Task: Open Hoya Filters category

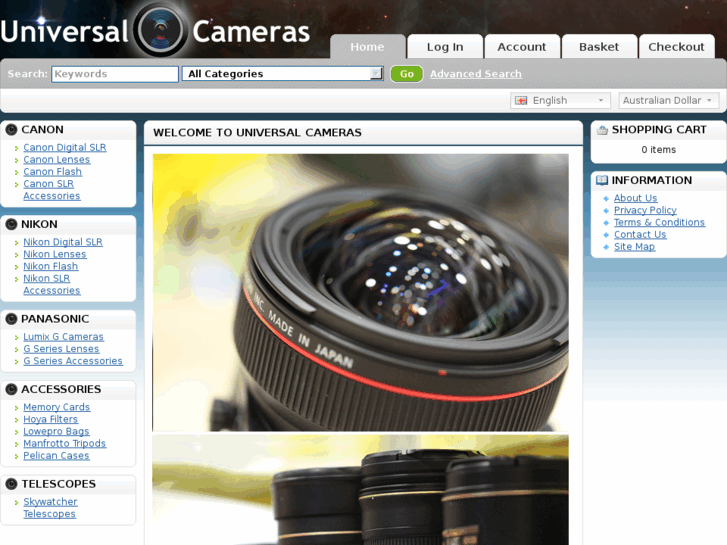Action: (51, 419)
